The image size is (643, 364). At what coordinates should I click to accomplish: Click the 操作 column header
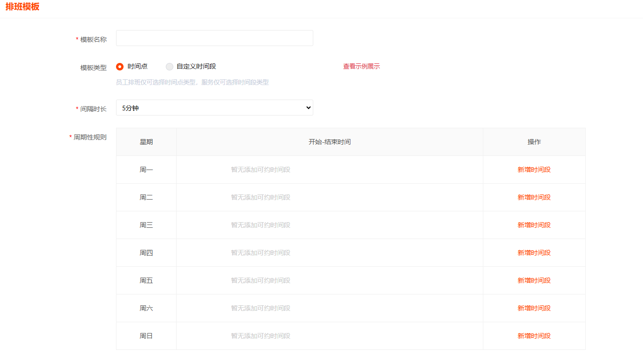click(x=534, y=142)
